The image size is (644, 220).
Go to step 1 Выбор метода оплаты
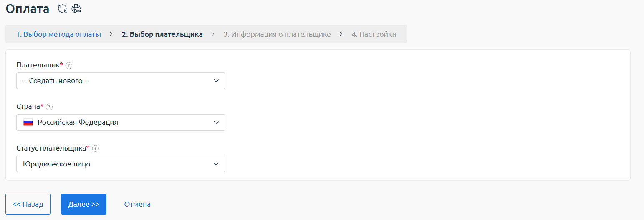(x=58, y=34)
